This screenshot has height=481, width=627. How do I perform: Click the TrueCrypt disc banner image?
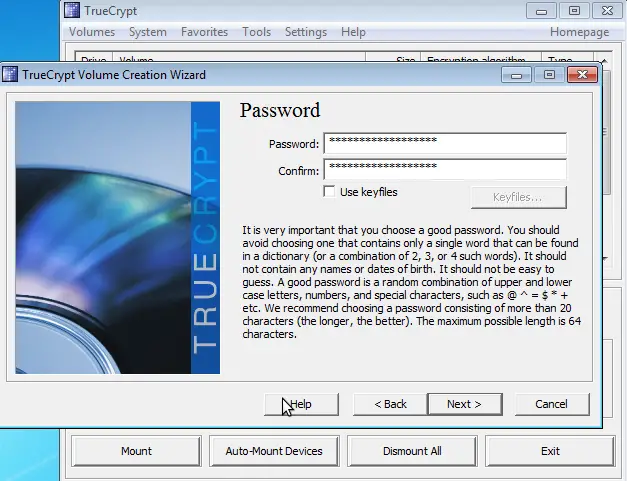pyautogui.click(x=118, y=238)
